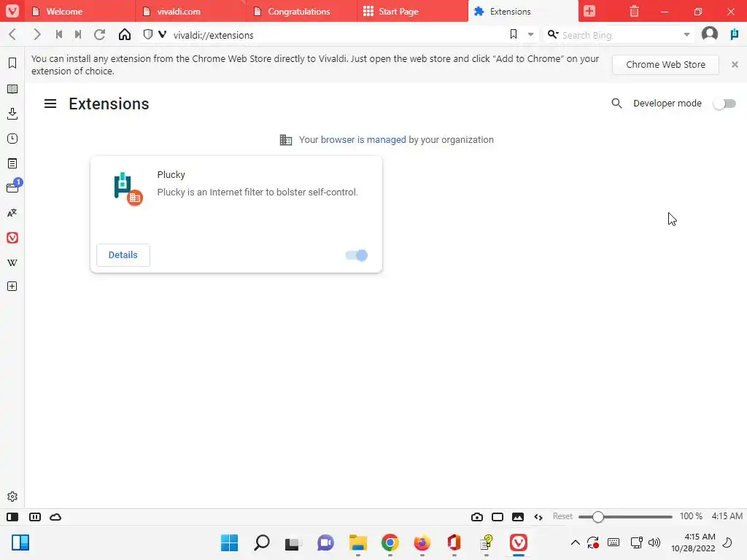Open the address bar history dropdown
The height and width of the screenshot is (560, 747).
click(530, 34)
